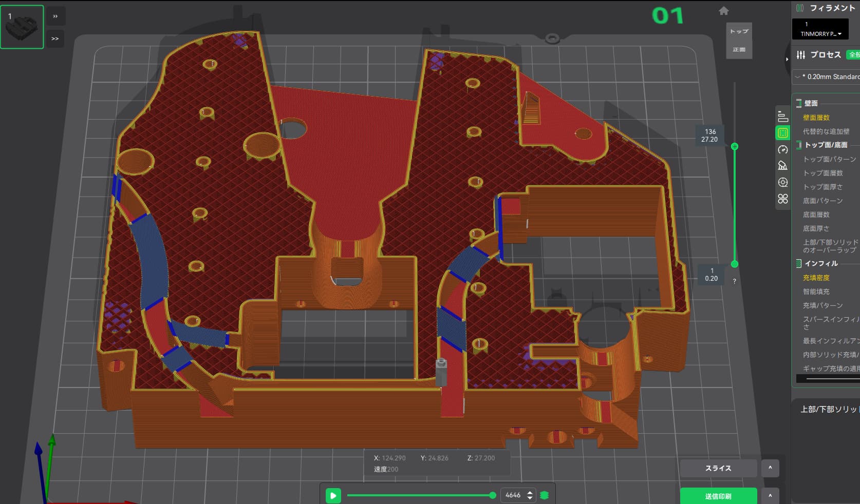Jump to 壁面 section header
Screen dimensions: 860x504
(x=811, y=103)
